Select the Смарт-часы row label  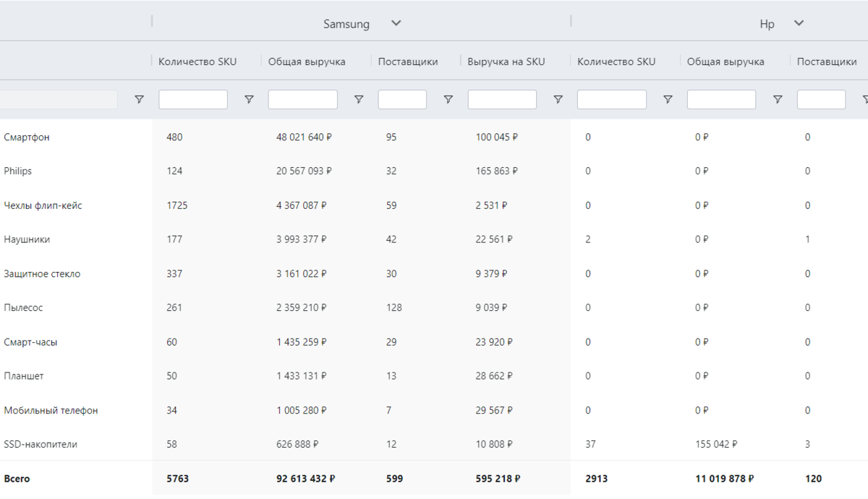coord(30,342)
